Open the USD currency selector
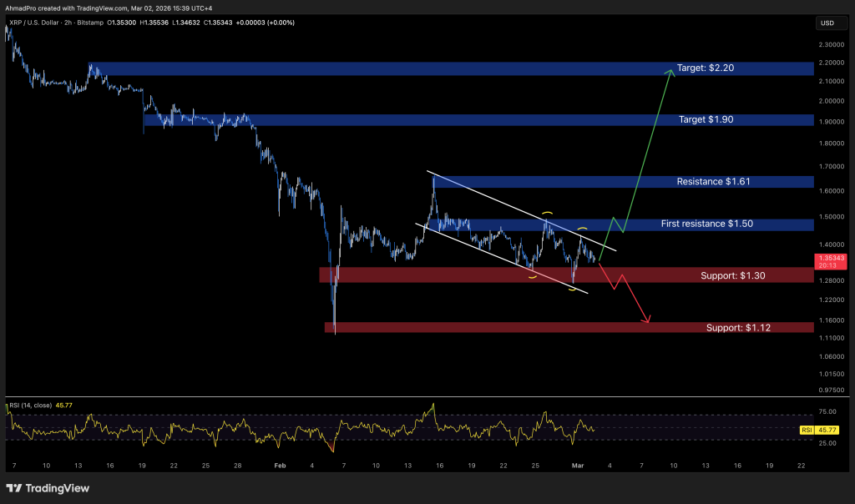 click(x=828, y=23)
